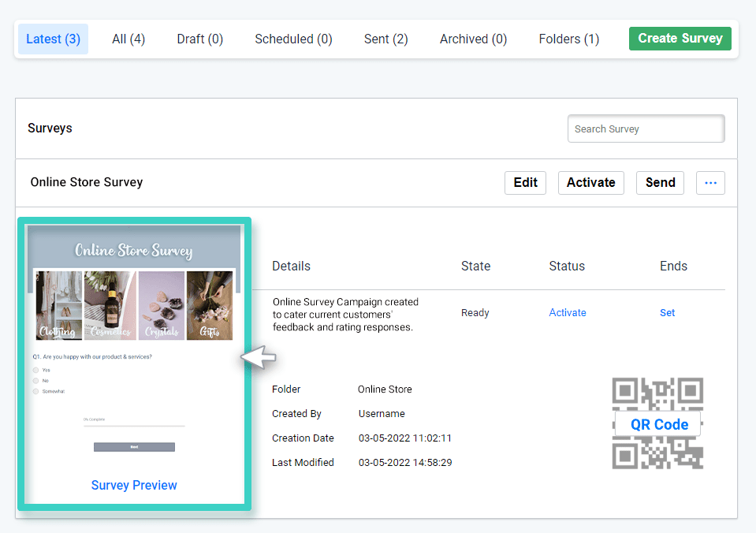Send the Online Store Survey

(660, 182)
